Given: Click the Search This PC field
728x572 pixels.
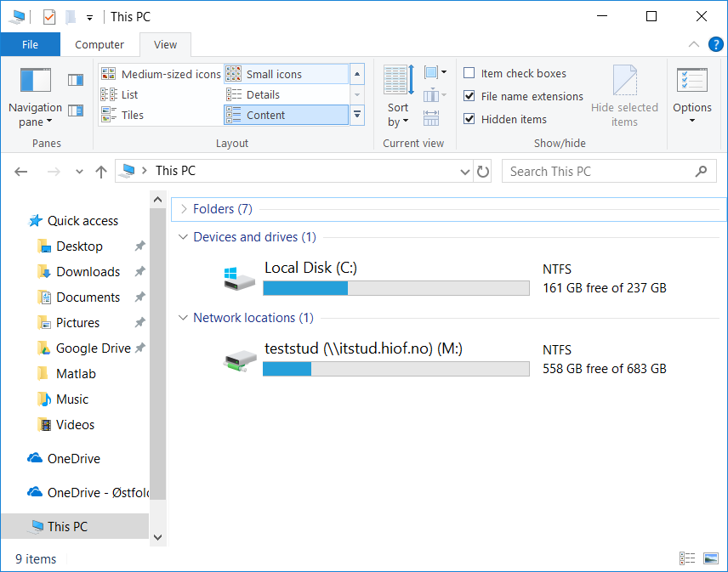Looking at the screenshot, I should tap(609, 171).
